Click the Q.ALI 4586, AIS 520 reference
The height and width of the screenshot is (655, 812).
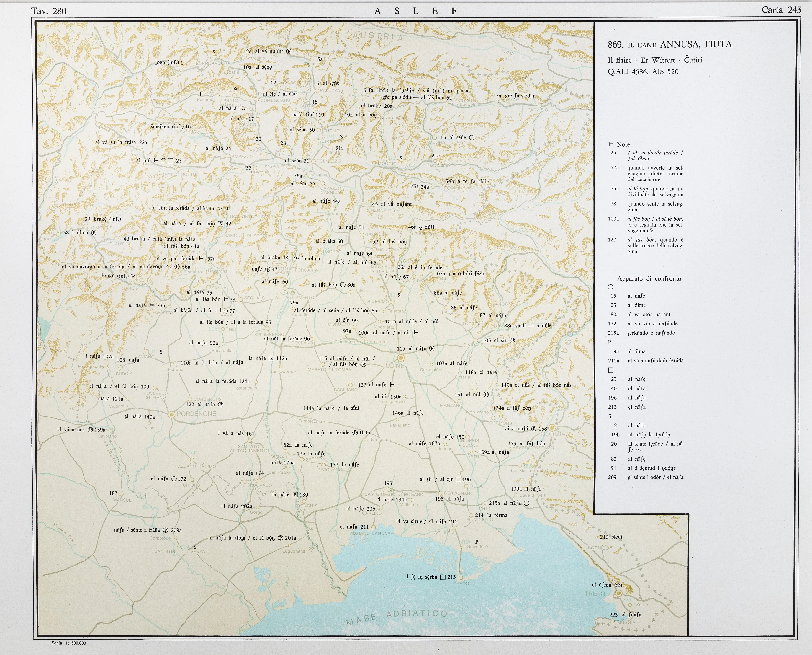643,72
